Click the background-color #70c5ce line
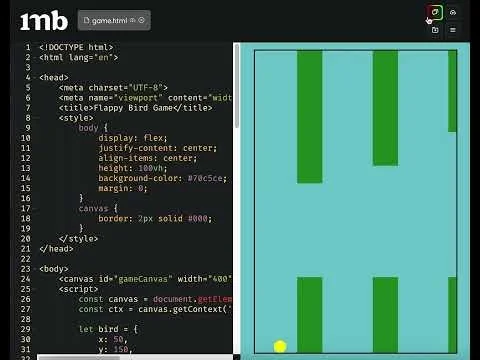Viewport: 480px width, 360px height. 163,178
